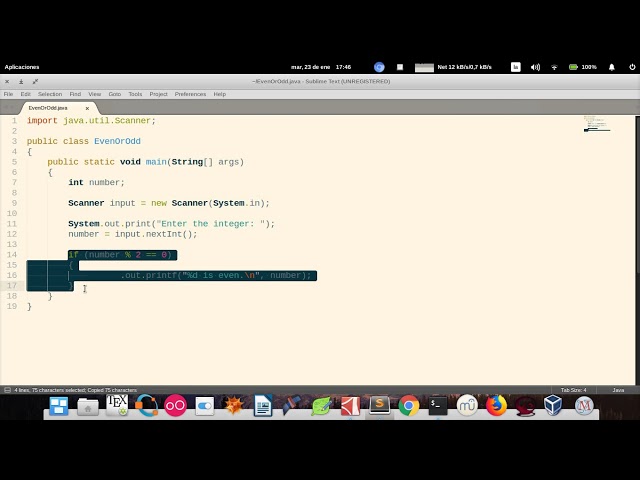
Task: Open the green leaf notes app
Action: click(321, 406)
